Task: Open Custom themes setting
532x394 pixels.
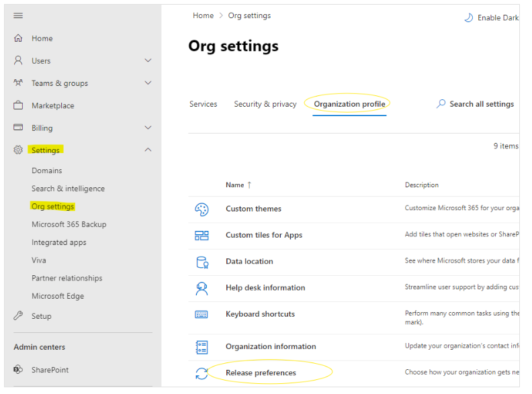Action: [253, 209]
